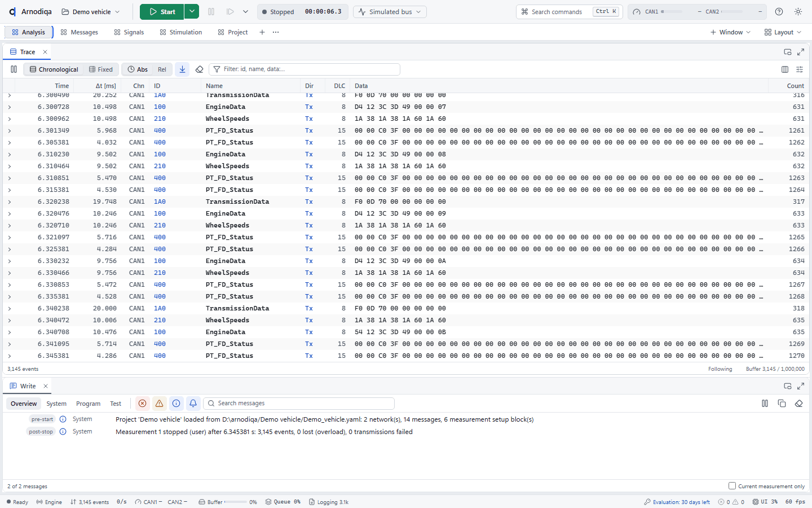Image resolution: width=812 pixels, height=508 pixels.
Task: Toggle theme with the sun icon
Action: (x=798, y=11)
